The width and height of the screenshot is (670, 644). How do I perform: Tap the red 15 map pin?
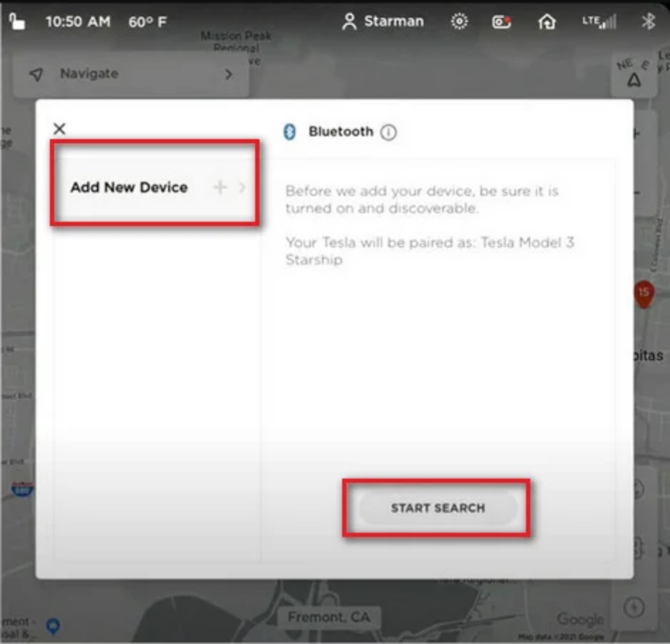coord(644,295)
